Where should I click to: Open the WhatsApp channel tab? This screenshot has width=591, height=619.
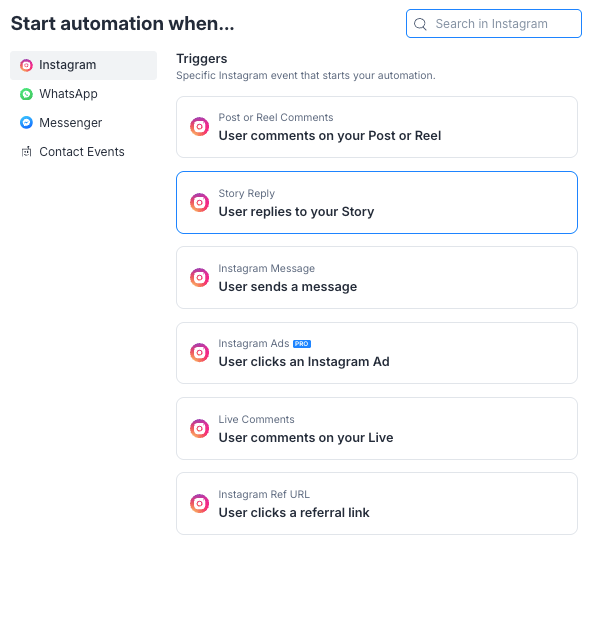tap(83, 94)
